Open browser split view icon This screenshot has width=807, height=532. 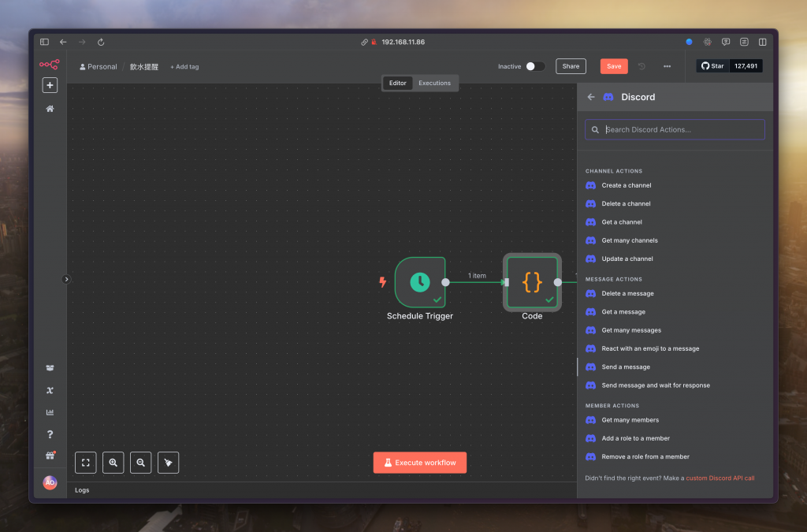[763, 43]
